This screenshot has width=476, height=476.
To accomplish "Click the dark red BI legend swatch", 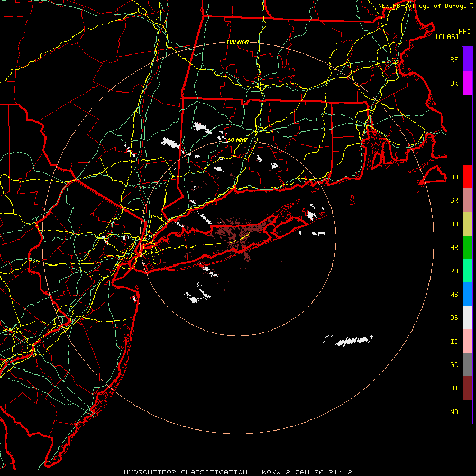I will point(467,388).
